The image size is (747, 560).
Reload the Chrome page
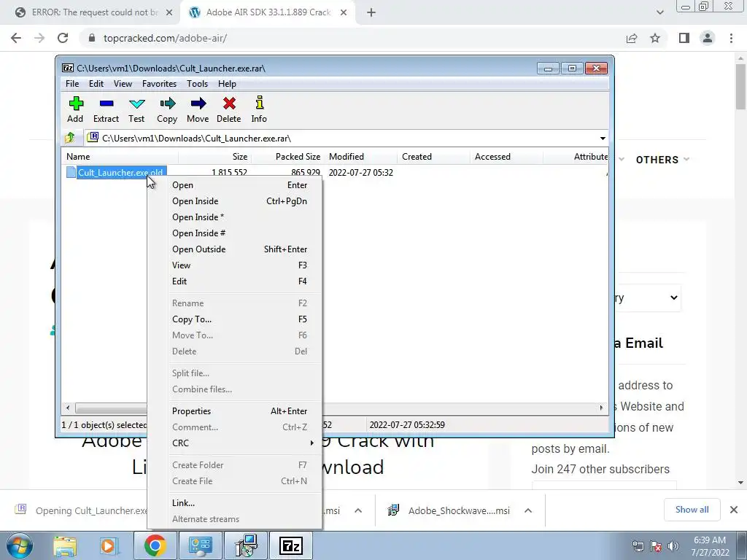point(63,38)
